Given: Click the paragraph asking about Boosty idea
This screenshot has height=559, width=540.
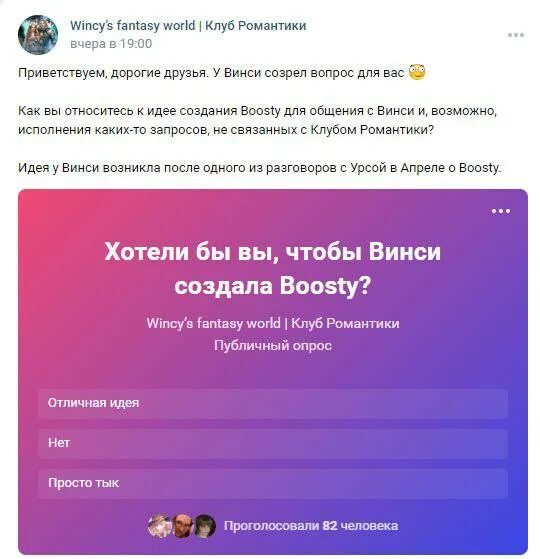Looking at the screenshot, I should [257, 120].
